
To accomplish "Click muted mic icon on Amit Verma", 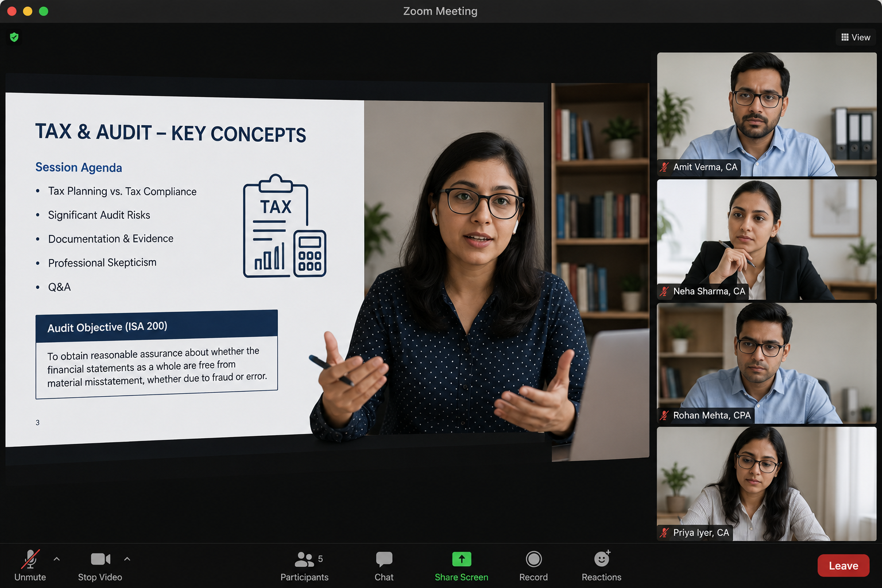I will coord(664,167).
